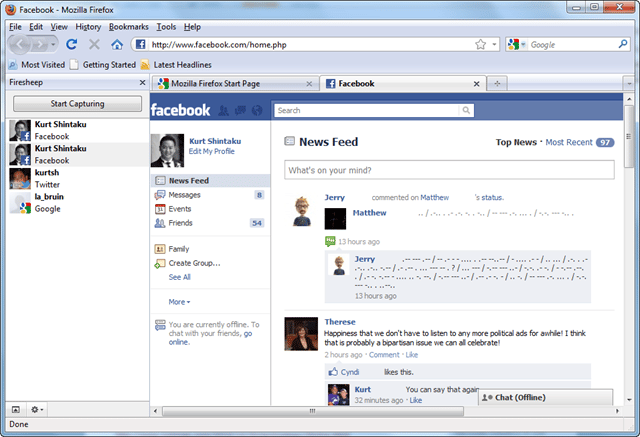
Task: Open the new tab plus button
Action: tap(497, 84)
